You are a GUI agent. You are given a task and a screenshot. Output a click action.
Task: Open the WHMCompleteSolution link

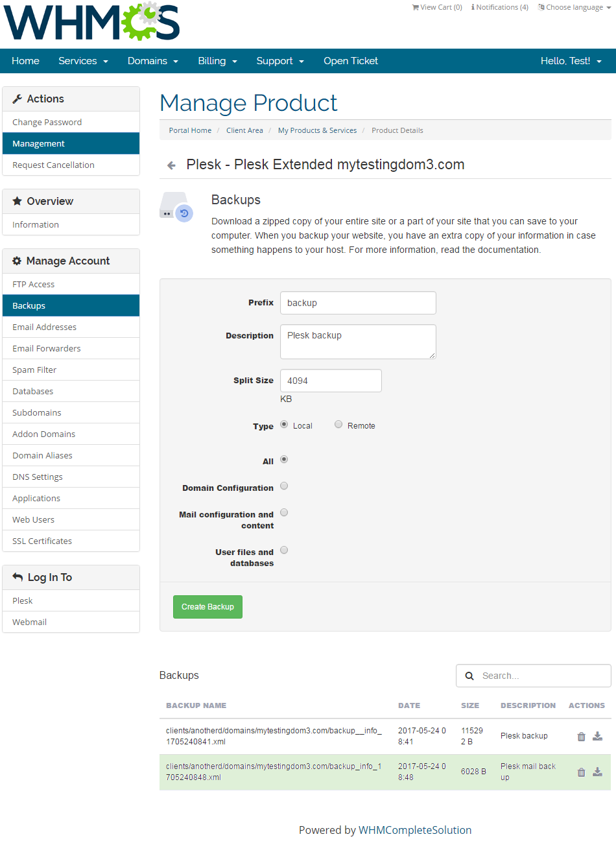(x=415, y=830)
